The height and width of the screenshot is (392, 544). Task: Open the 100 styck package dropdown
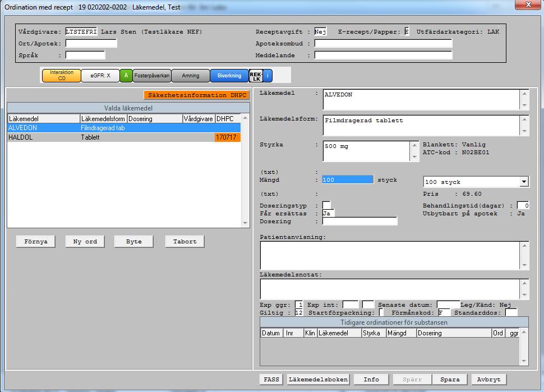[524, 182]
